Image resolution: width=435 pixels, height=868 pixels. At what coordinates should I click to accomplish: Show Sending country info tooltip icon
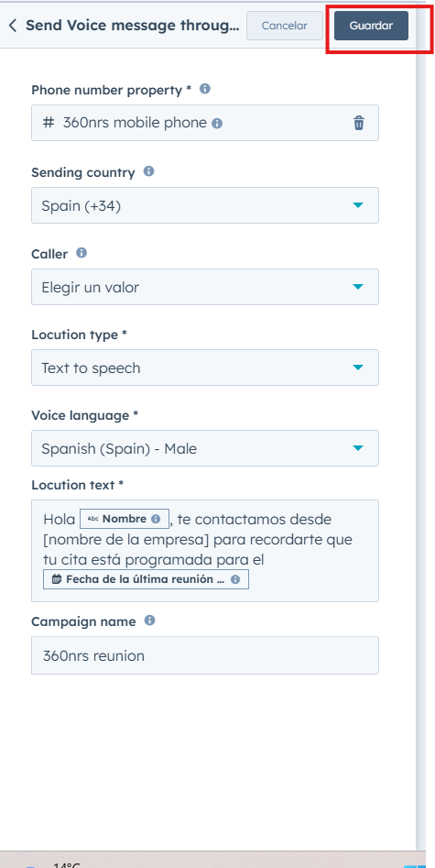[148, 171]
